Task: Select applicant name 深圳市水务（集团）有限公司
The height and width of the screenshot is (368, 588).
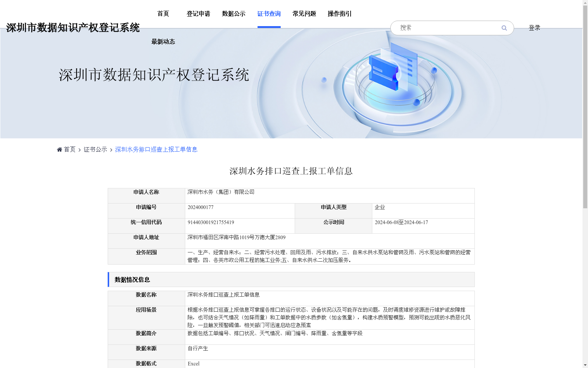Action: pos(221,192)
